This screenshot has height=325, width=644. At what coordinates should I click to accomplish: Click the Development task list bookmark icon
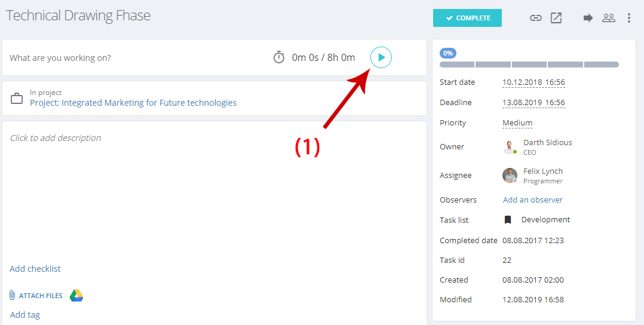click(508, 220)
